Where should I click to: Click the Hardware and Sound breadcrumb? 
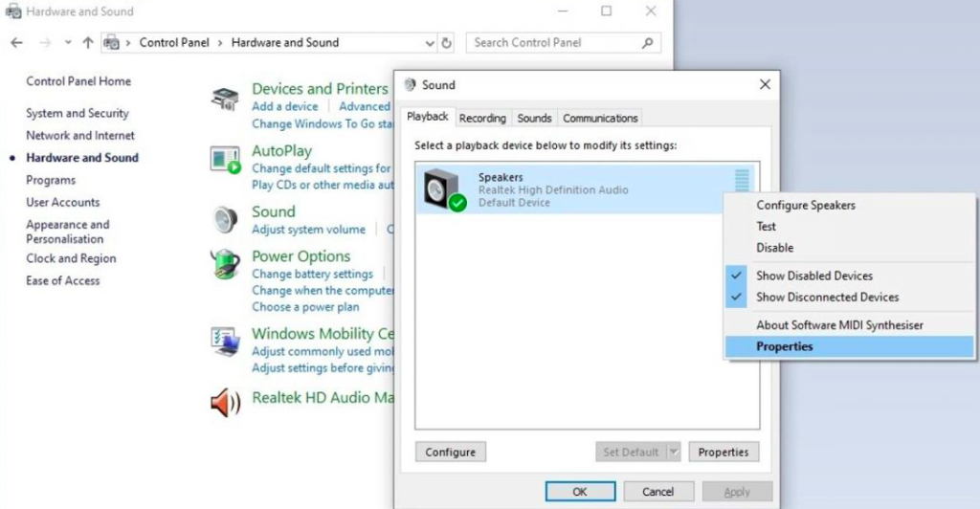click(285, 42)
